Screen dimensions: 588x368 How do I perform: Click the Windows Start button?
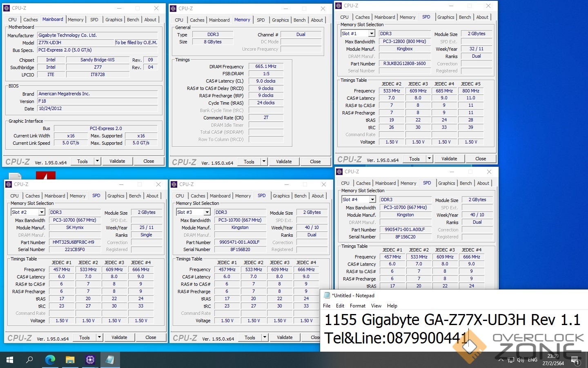10,360
